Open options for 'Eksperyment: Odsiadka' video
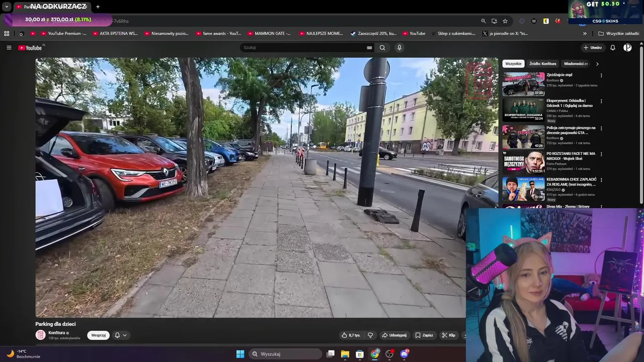The width and height of the screenshot is (644, 362). [601, 101]
